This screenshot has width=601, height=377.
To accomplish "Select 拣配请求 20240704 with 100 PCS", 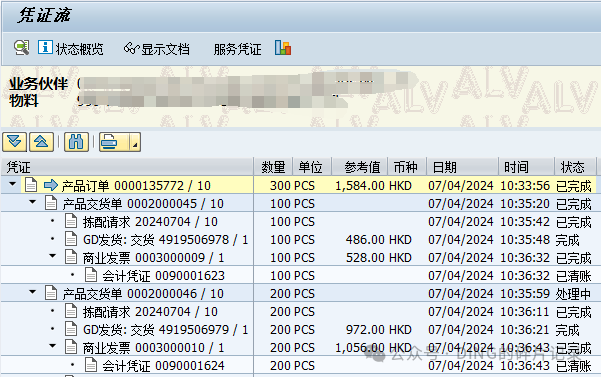I will tap(150, 222).
